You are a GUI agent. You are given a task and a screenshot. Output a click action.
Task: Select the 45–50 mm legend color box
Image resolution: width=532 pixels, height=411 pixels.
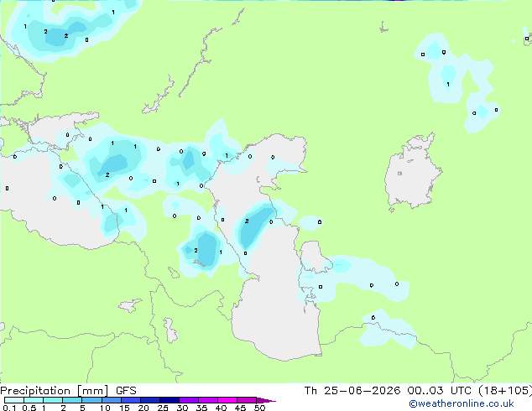(247, 400)
